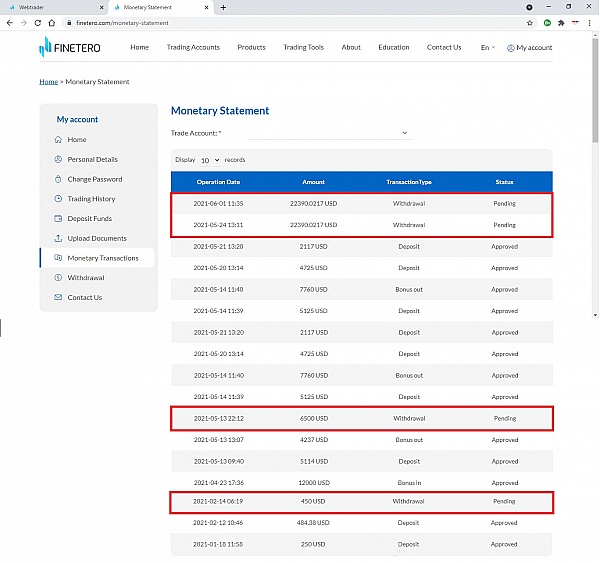The image size is (600, 563).
Task: Sort by Operation Date column header
Action: (218, 182)
